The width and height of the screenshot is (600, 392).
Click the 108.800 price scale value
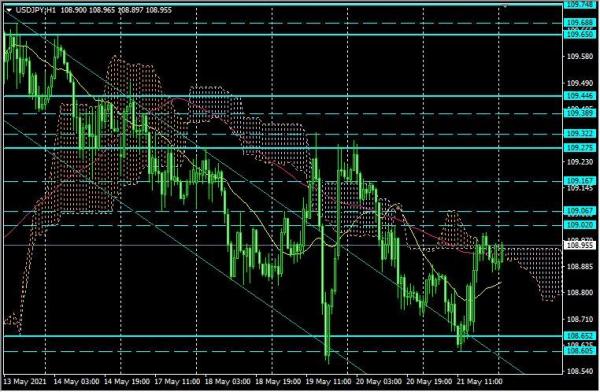pos(580,293)
